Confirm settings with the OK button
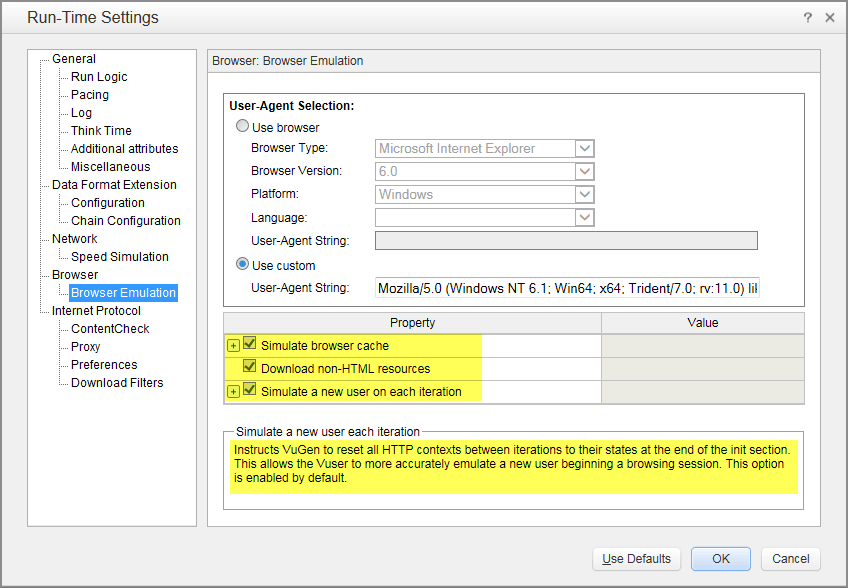848x588 pixels. [x=720, y=559]
